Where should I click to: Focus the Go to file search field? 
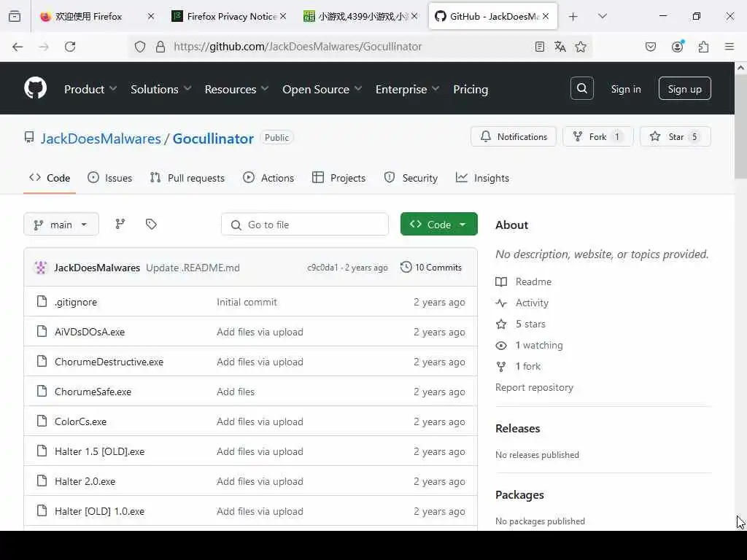[x=305, y=225]
